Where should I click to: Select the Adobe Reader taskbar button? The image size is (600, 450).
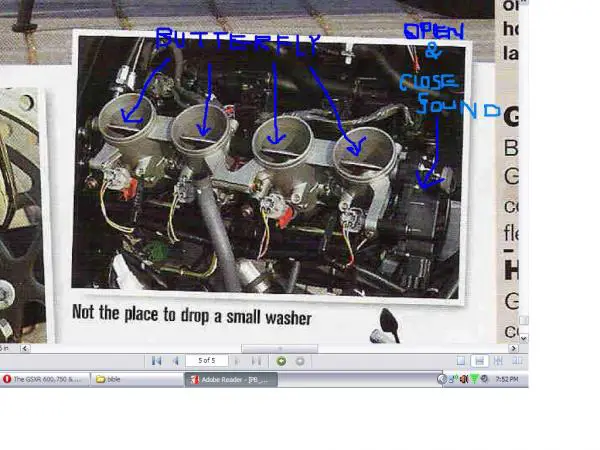coord(231,380)
